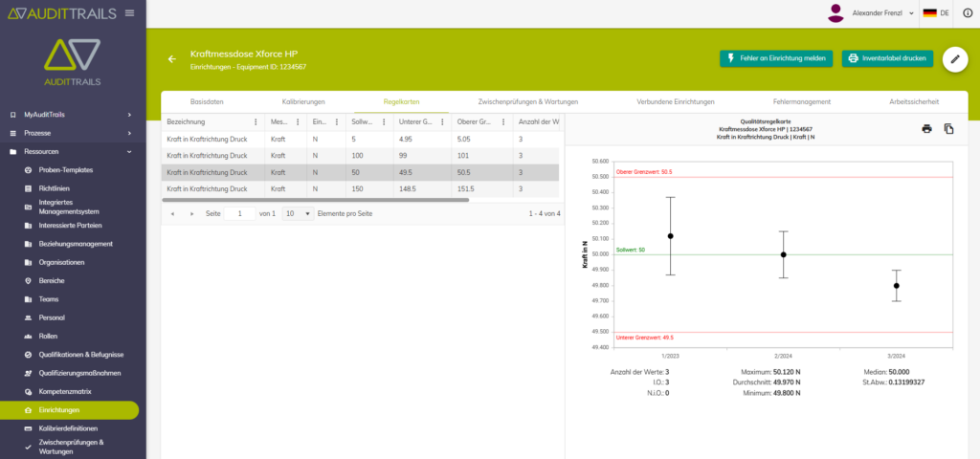Image resolution: width=980 pixels, height=459 pixels.
Task: Click the user avatar icon
Action: (835, 13)
